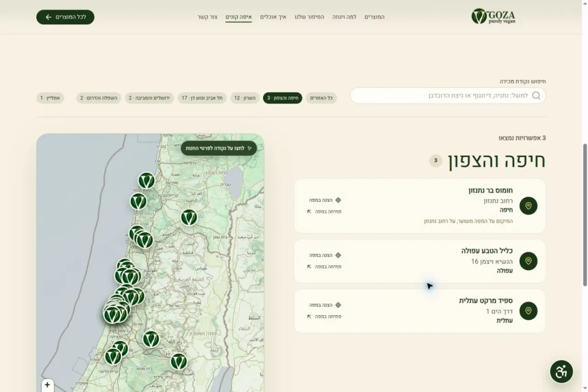
Task: Select איפה קונים nav item
Action: pos(238,17)
